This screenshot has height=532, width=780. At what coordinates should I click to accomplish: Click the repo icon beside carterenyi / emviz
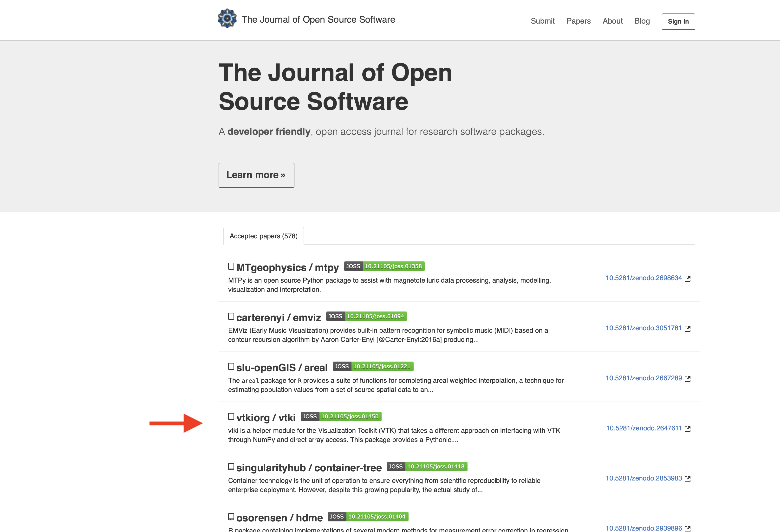click(231, 317)
